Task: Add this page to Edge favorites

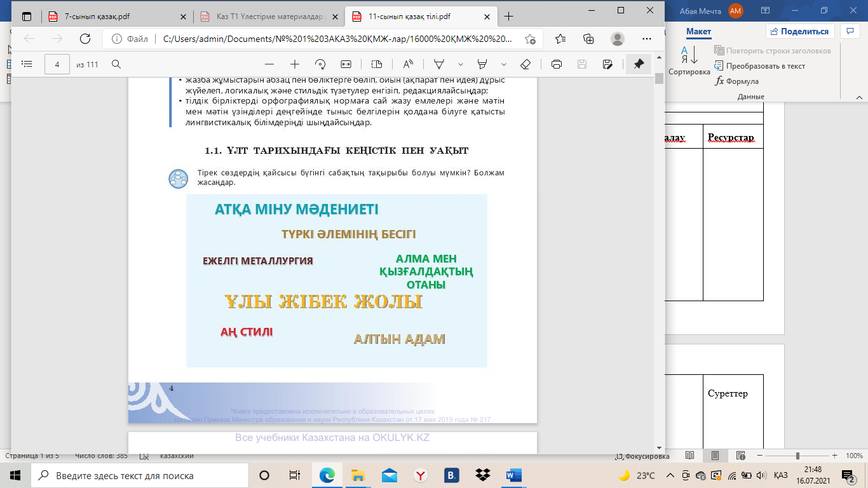Action: (x=530, y=39)
